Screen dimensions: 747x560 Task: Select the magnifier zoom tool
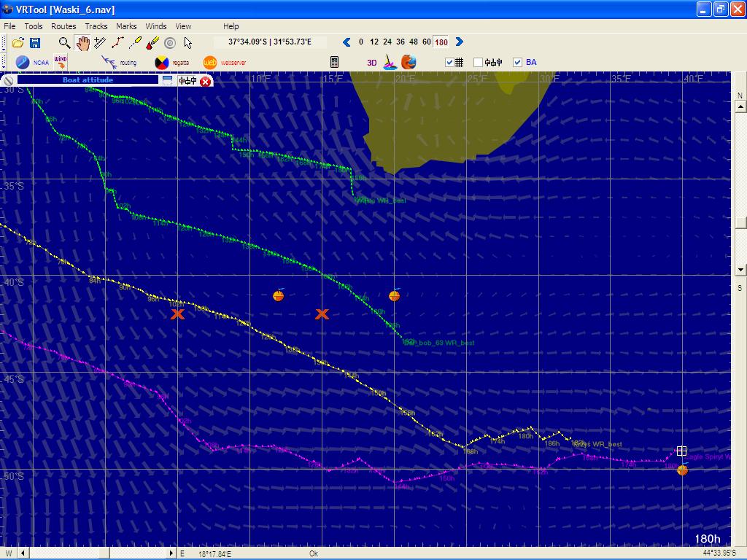(x=64, y=43)
